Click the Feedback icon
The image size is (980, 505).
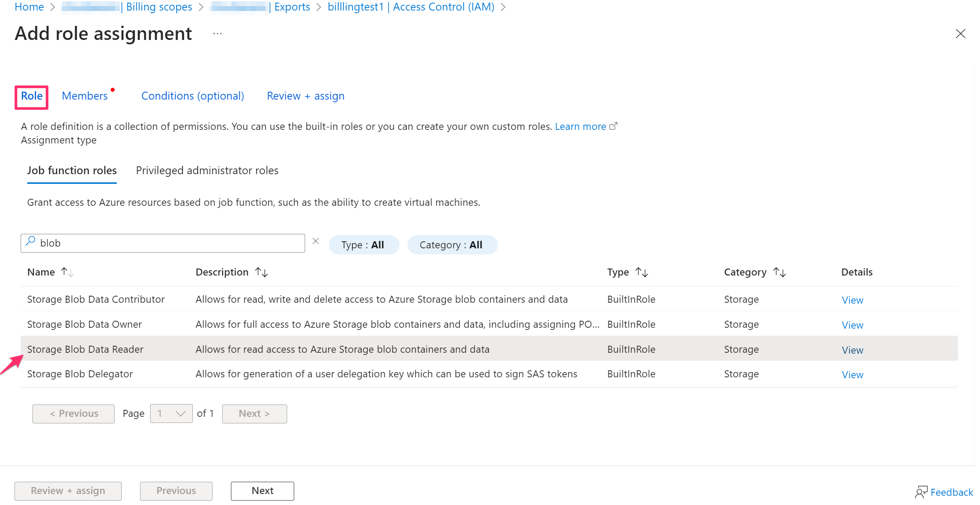[x=921, y=492]
